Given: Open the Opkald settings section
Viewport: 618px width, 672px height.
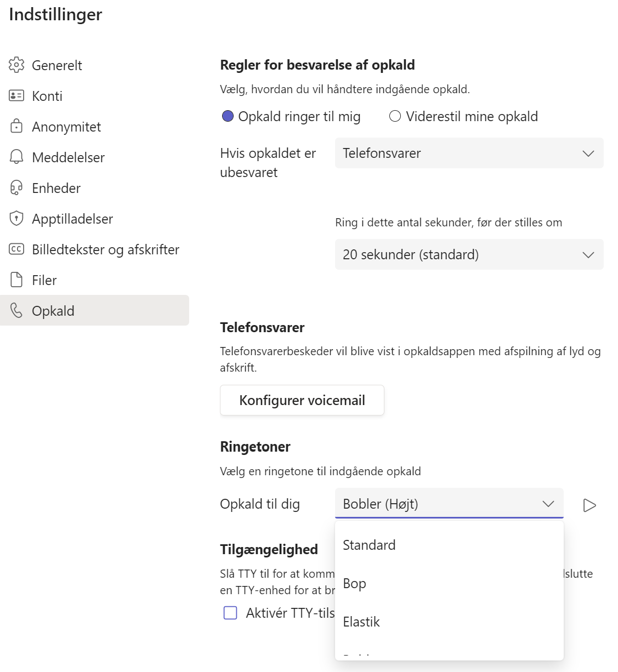Looking at the screenshot, I should (53, 311).
